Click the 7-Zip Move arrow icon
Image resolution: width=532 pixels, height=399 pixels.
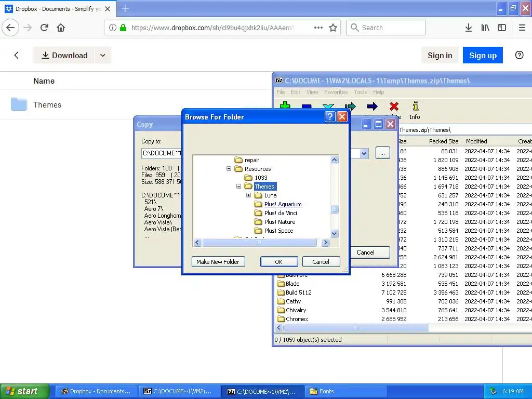click(x=372, y=106)
